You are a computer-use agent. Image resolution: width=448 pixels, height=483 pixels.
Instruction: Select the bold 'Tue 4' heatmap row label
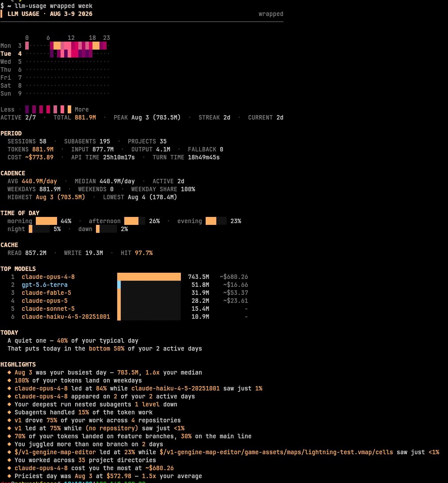pyautogui.click(x=11, y=54)
